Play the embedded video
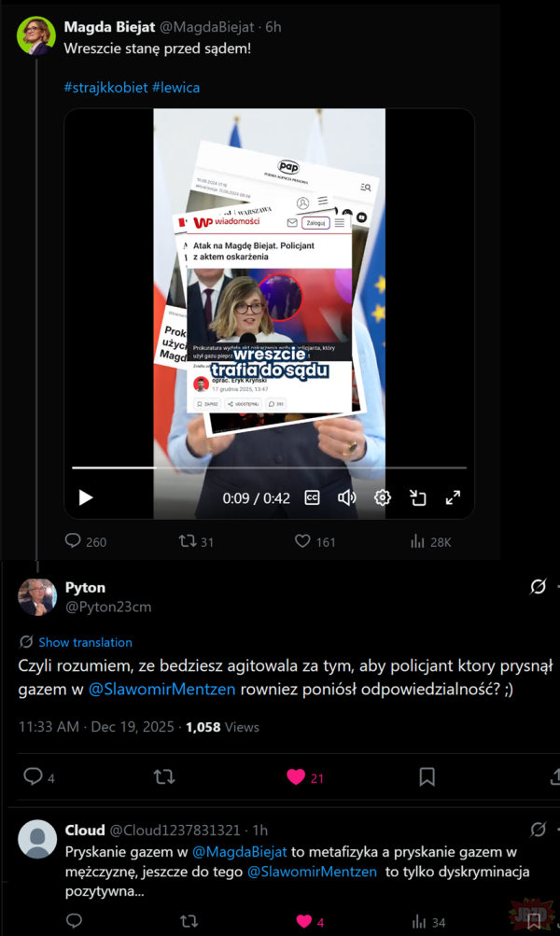The width and height of the screenshot is (560, 936). 86,497
